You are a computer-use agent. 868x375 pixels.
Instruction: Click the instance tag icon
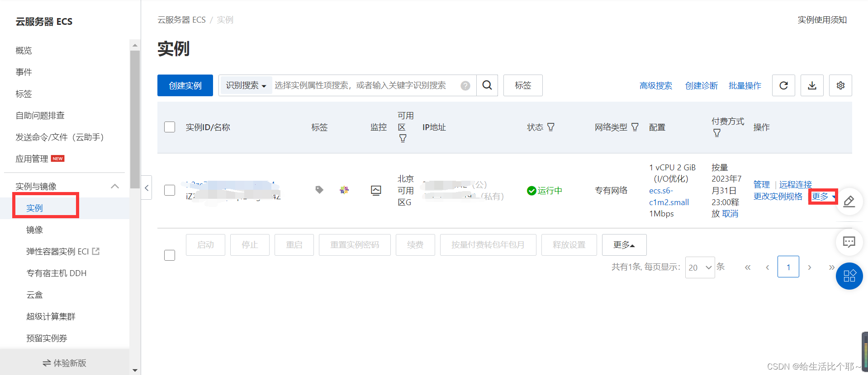tap(319, 190)
